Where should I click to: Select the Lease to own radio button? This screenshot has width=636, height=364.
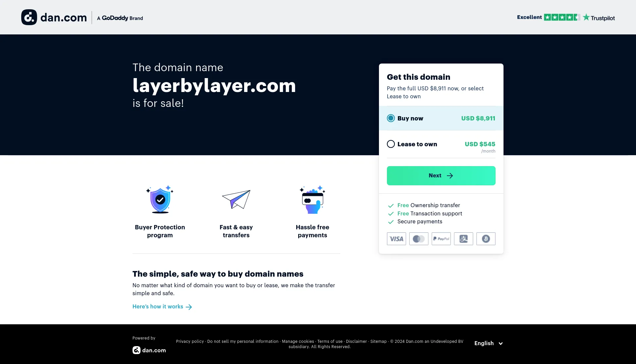coord(391,144)
